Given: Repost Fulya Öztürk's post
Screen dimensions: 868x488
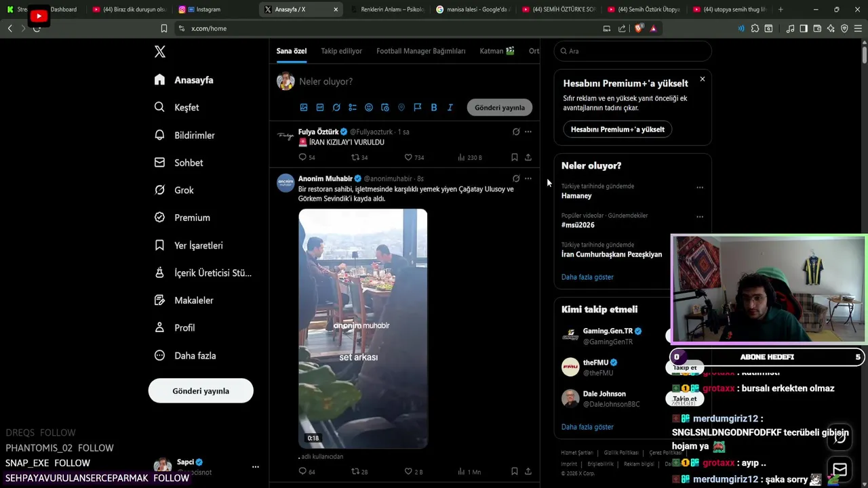Looking at the screenshot, I should pyautogui.click(x=355, y=157).
